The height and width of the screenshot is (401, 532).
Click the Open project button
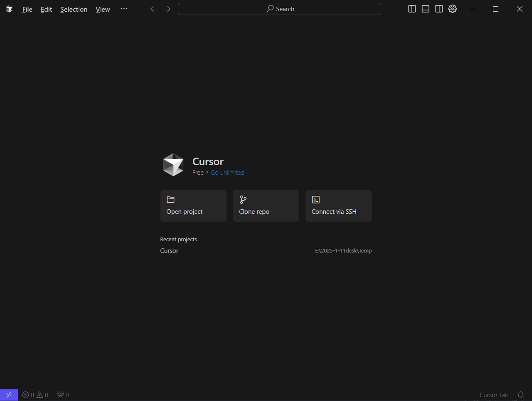click(x=193, y=206)
